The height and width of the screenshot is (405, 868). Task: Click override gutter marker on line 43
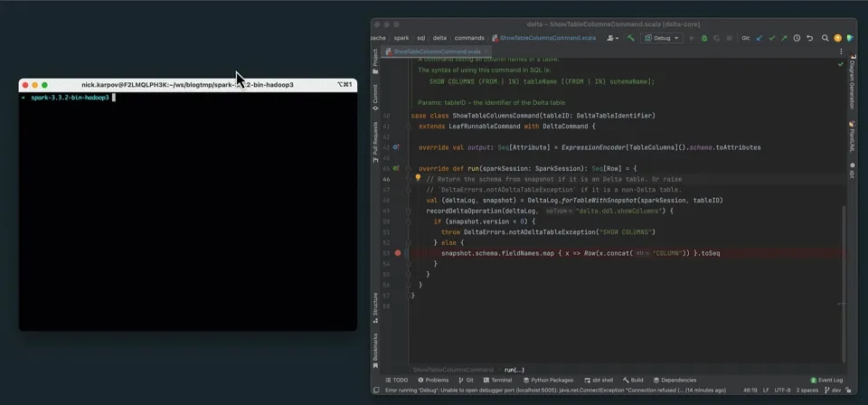point(396,147)
